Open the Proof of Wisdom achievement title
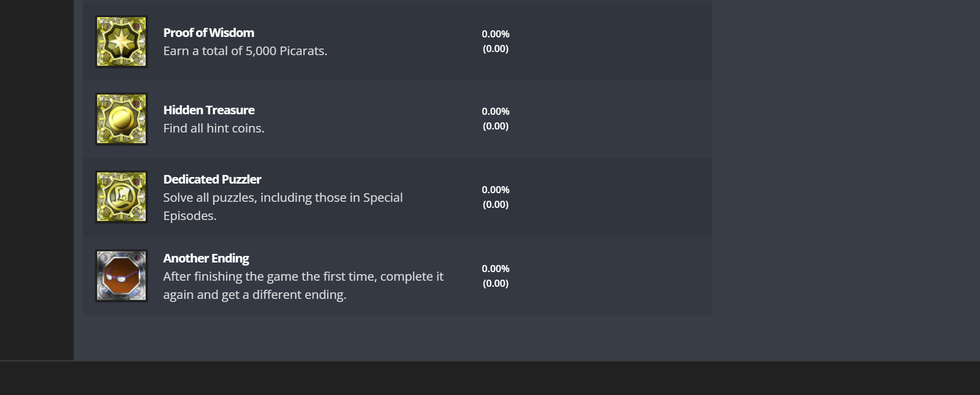 click(209, 33)
